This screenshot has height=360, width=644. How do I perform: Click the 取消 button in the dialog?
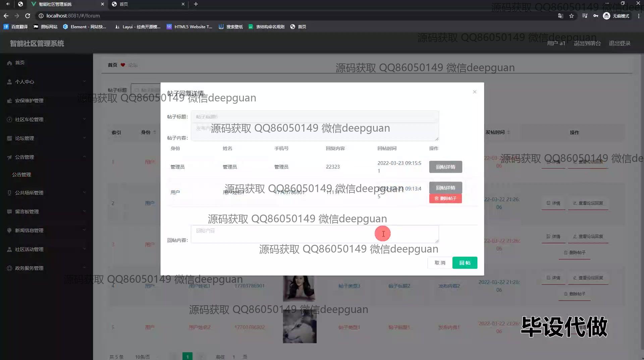(440, 263)
